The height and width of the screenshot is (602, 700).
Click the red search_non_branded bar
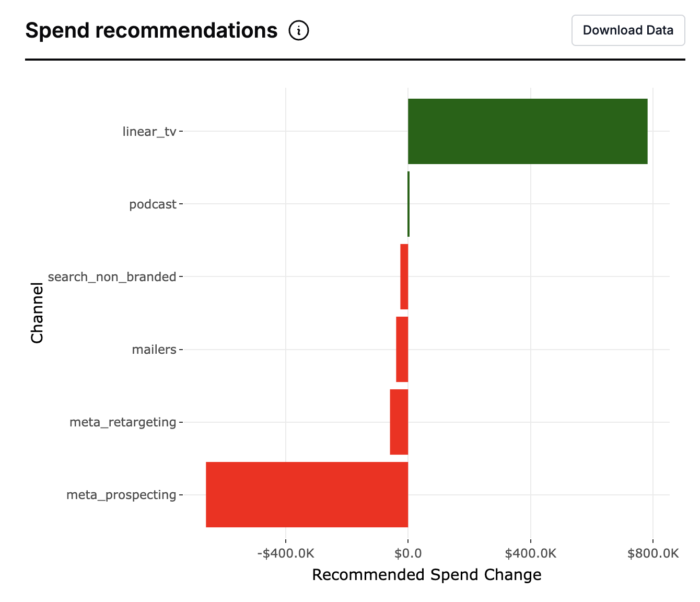tap(404, 276)
